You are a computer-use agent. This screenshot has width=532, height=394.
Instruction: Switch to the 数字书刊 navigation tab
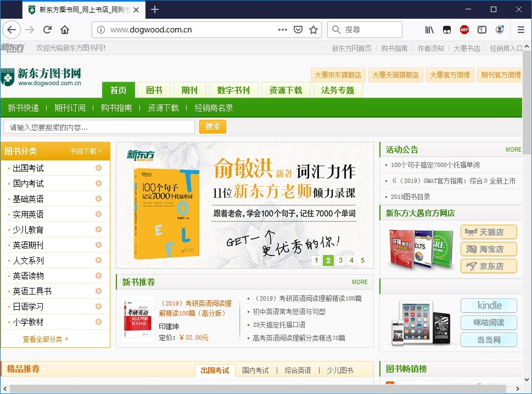click(x=233, y=90)
